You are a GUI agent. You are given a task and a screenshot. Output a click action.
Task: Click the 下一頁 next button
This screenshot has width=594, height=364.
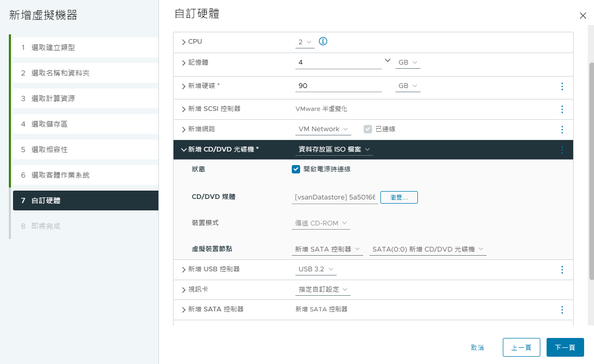565,347
